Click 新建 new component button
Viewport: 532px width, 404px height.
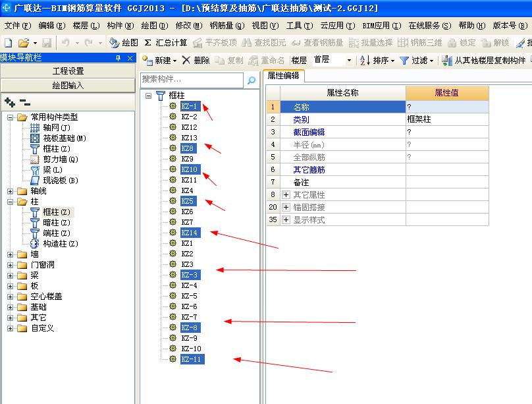(159, 61)
